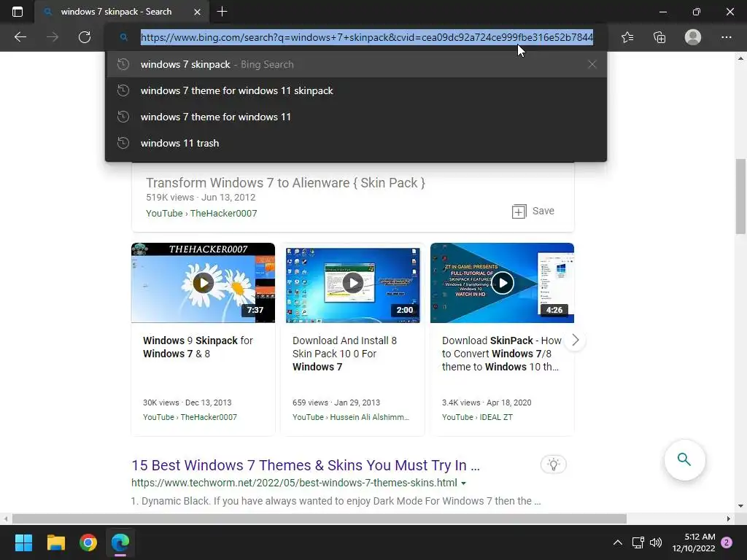747x560 pixels.
Task: Play the Windows 9 Skinpack video thumbnail
Action: pyautogui.click(x=203, y=283)
